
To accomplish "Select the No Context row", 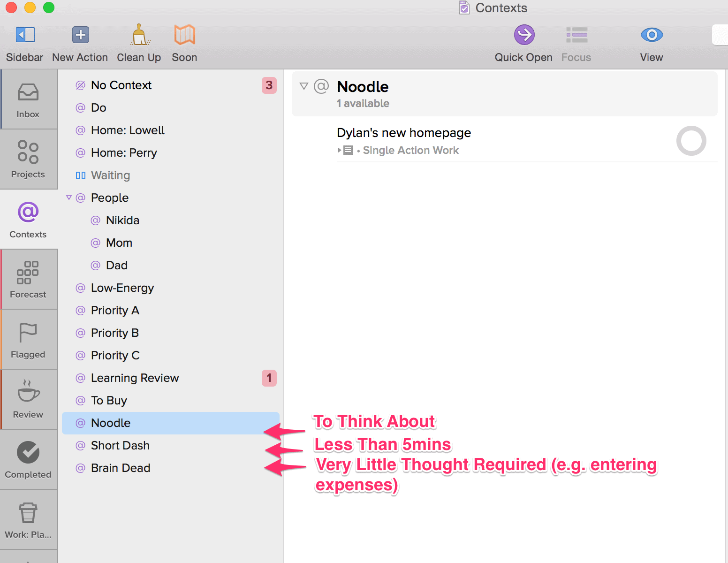I will pyautogui.click(x=171, y=85).
